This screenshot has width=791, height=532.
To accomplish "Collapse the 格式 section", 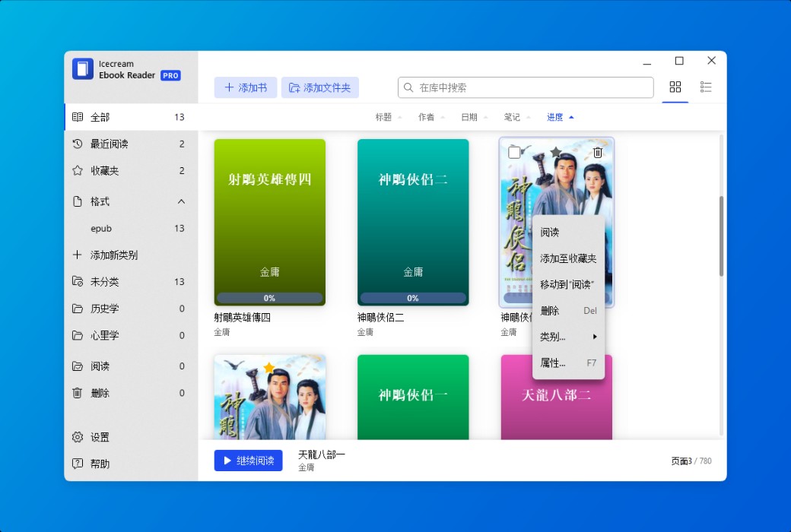I will pos(180,201).
